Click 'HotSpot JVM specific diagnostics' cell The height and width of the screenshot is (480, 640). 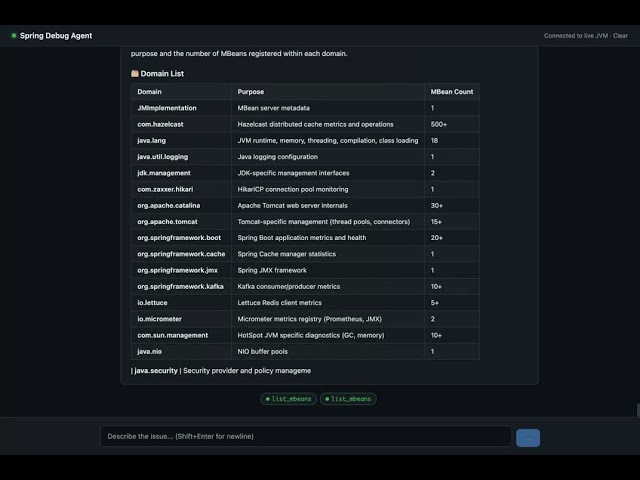pos(328,335)
